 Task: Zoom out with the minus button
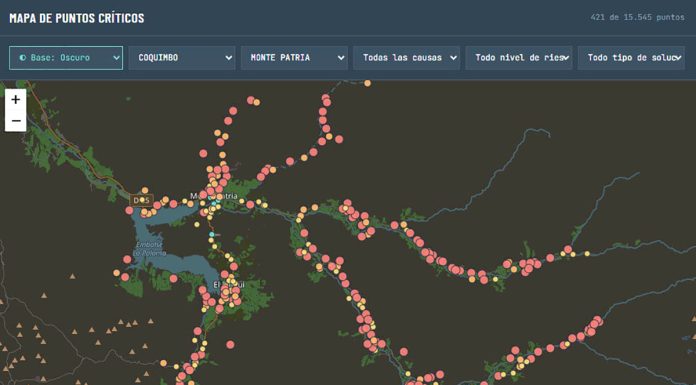pos(16,121)
